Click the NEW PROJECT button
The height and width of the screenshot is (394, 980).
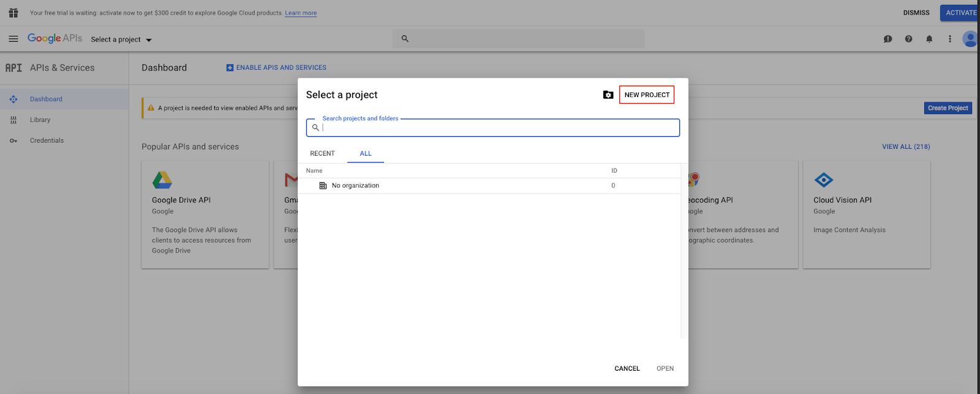point(647,95)
